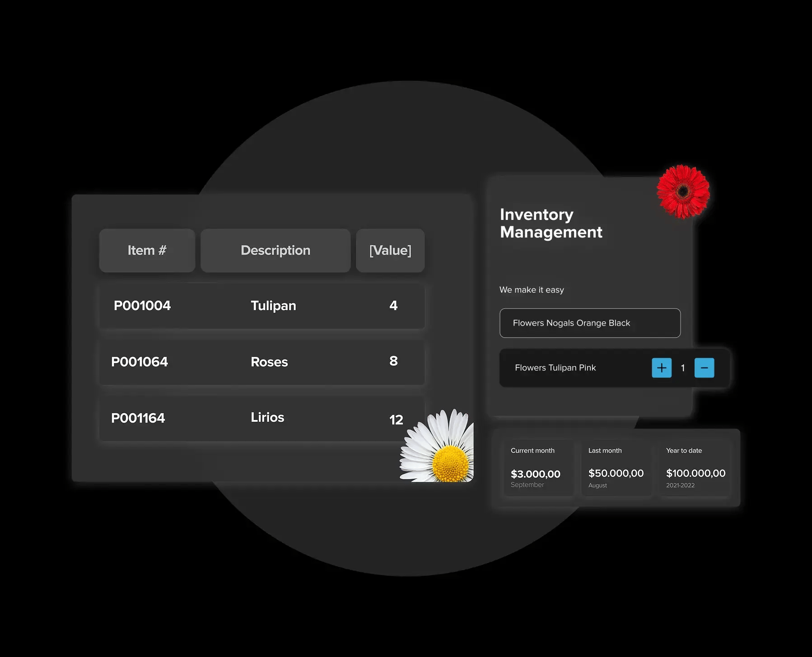Open the P001004 Tulipan table row
The height and width of the screenshot is (657, 812).
(262, 306)
